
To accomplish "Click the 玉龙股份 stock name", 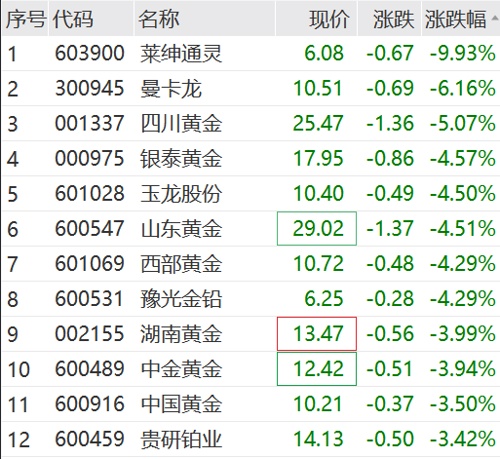I will [x=181, y=194].
